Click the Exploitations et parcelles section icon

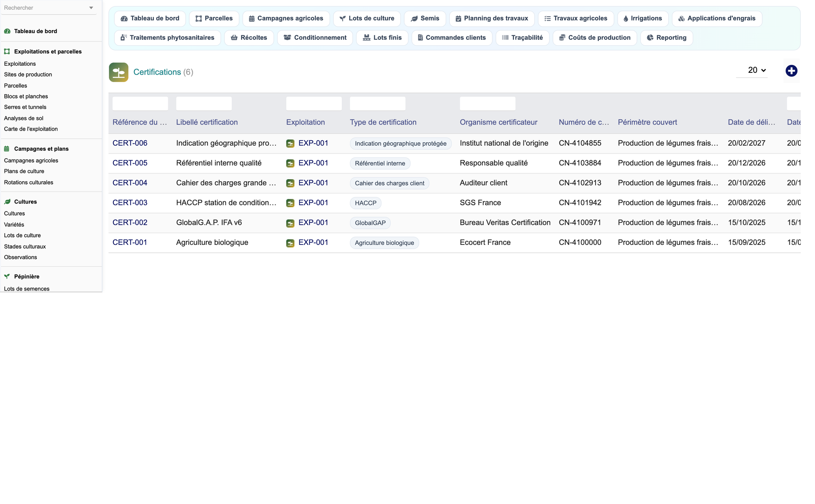7,51
